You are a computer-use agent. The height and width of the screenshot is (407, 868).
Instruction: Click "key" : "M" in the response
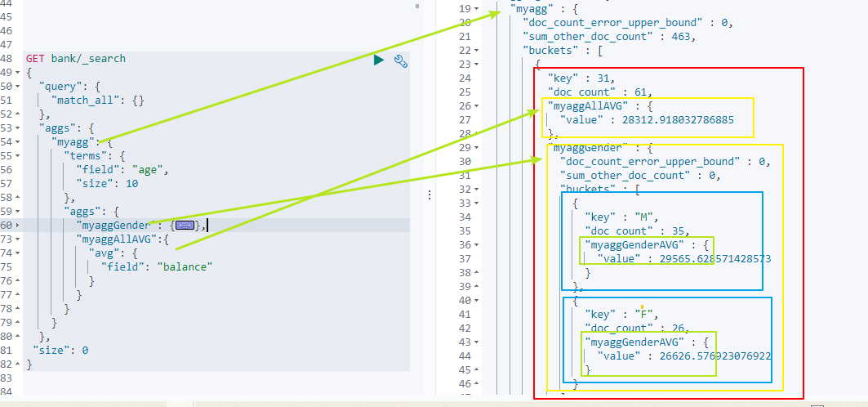(621, 217)
